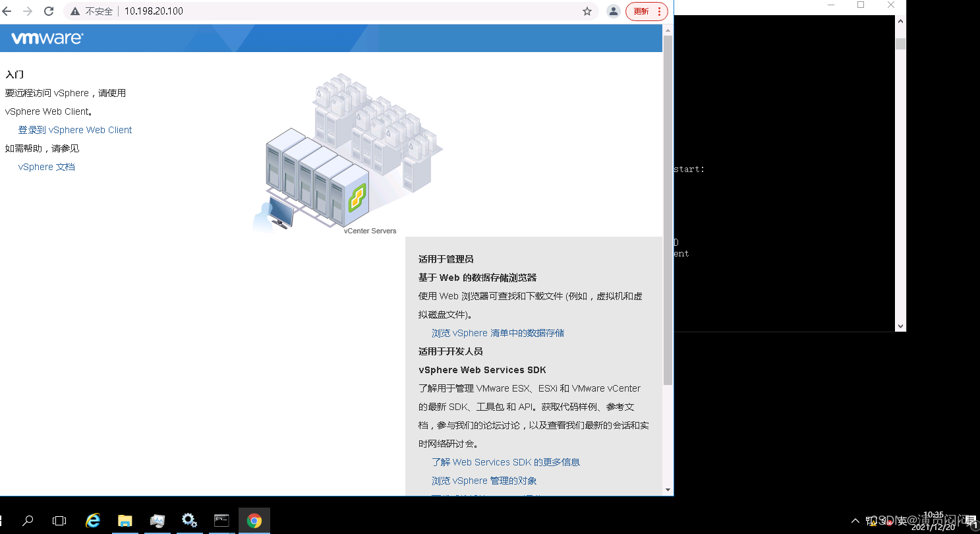
Task: Show hidden system tray icons
Action: tap(855, 521)
